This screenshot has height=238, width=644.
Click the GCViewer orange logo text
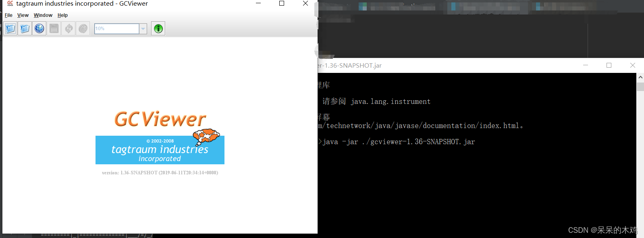pyautogui.click(x=160, y=119)
